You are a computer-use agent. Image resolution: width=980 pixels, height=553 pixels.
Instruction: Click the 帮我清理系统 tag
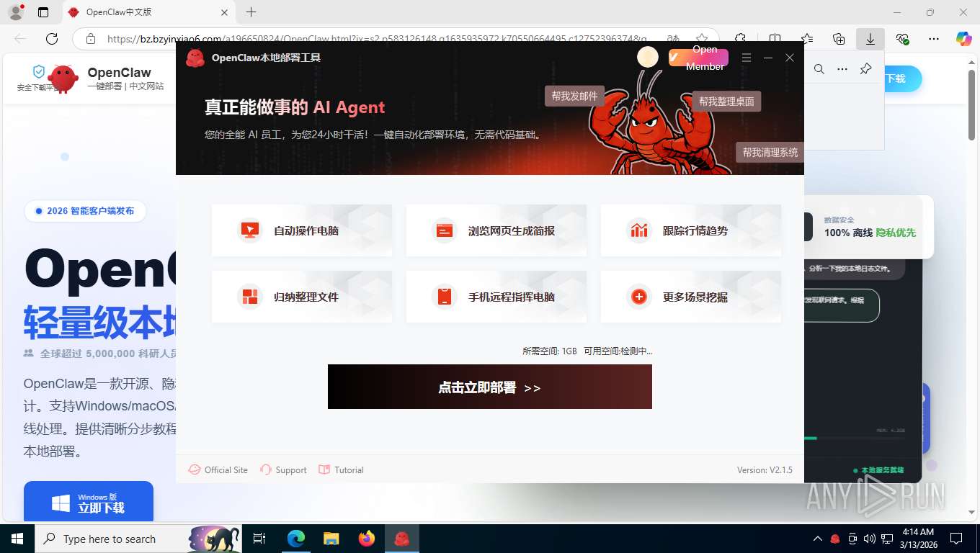770,153
